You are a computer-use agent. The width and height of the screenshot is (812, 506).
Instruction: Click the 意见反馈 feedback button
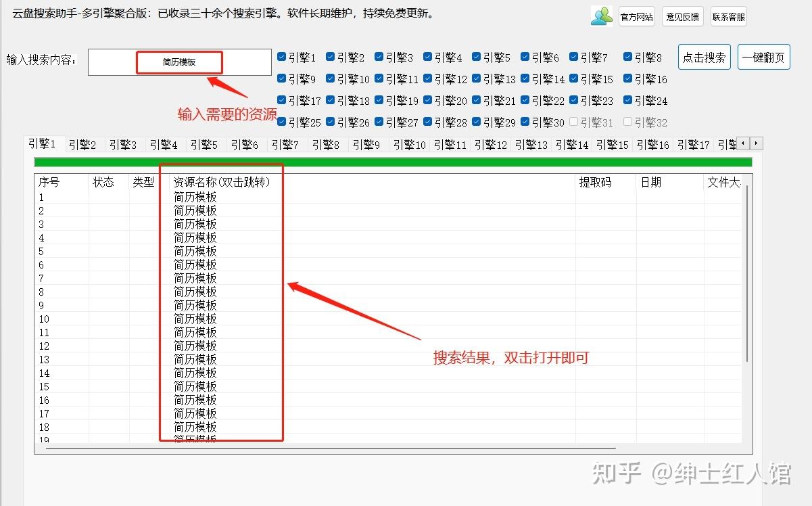tap(682, 16)
